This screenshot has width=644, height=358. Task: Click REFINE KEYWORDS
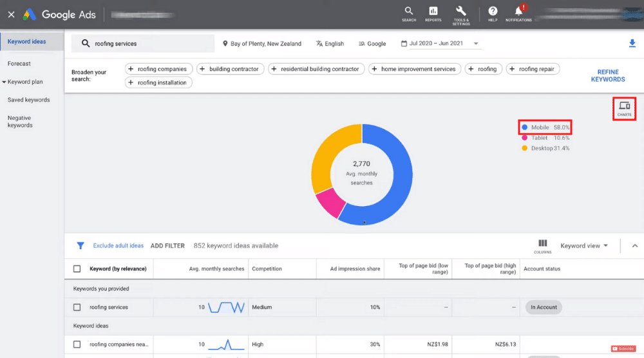click(x=608, y=75)
